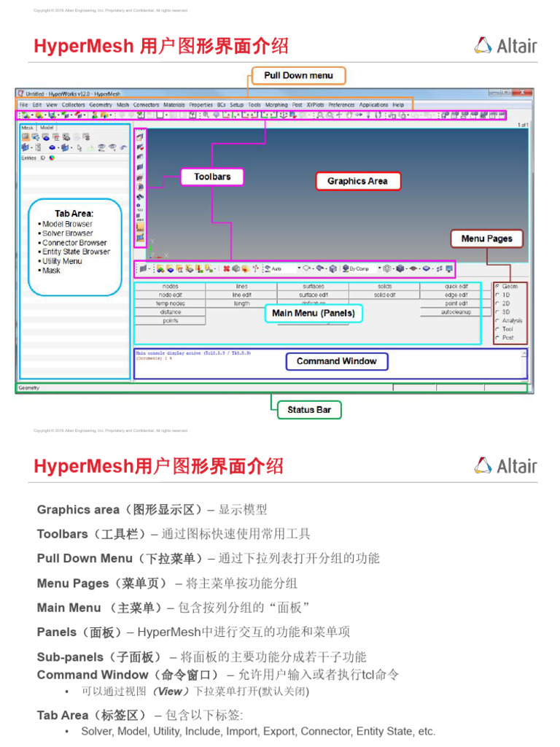Click the Geometry text in status bar
The height and width of the screenshot is (747, 560).
point(29,388)
